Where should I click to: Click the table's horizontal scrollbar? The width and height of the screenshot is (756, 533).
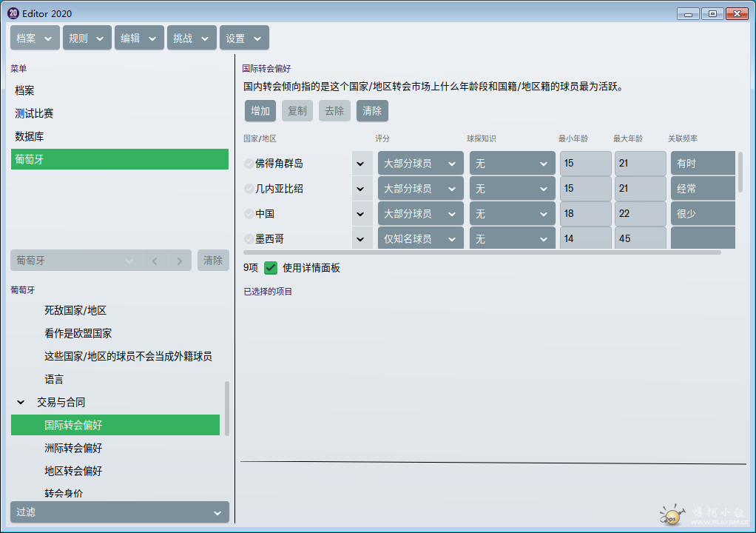point(481,252)
